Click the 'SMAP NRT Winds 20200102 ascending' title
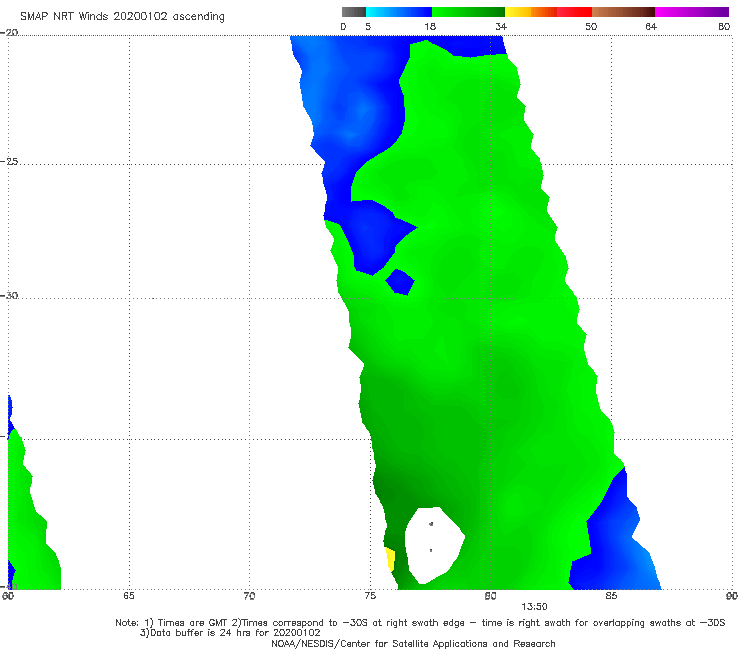This screenshot has height=650, width=740. (122, 17)
